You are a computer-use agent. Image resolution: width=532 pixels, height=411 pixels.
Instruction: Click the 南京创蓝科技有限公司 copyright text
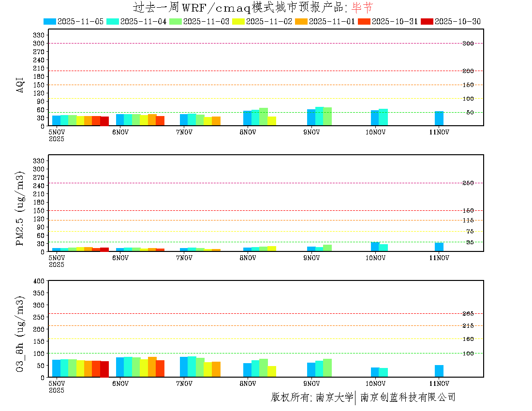[x=408, y=397]
